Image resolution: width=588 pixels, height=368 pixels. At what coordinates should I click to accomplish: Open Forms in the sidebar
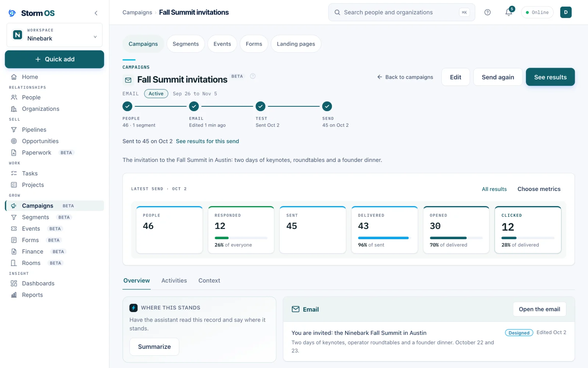pyautogui.click(x=54, y=240)
